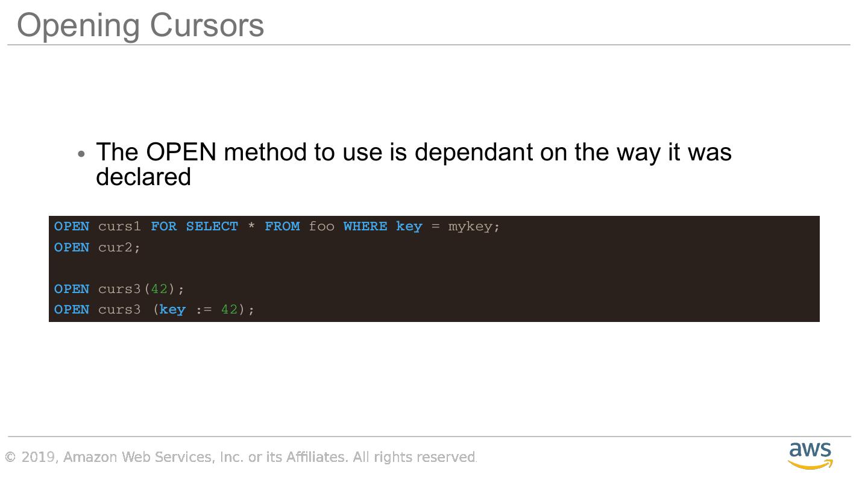Select the "foo" table name

tap(321, 227)
